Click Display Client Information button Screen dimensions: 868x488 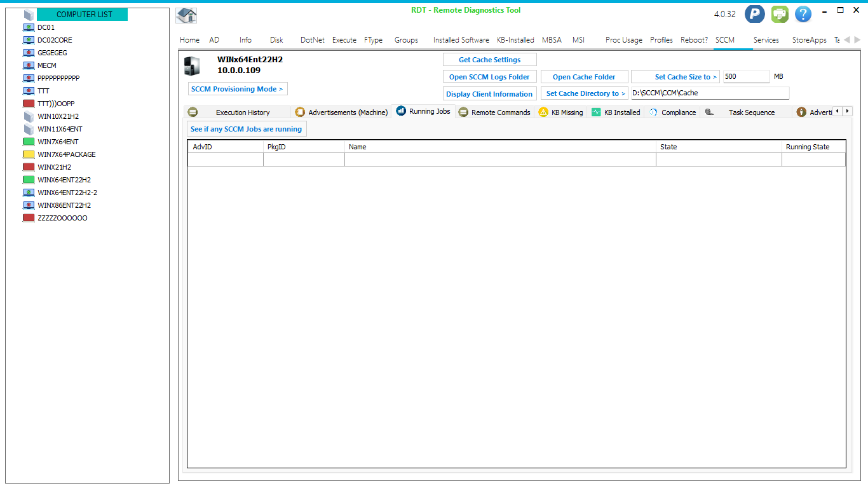coord(490,94)
